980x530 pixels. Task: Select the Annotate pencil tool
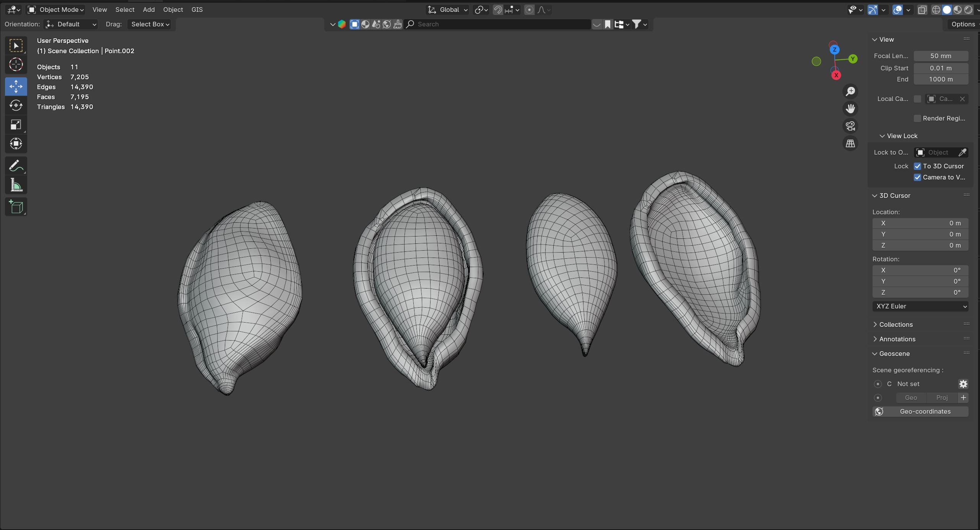tap(16, 166)
